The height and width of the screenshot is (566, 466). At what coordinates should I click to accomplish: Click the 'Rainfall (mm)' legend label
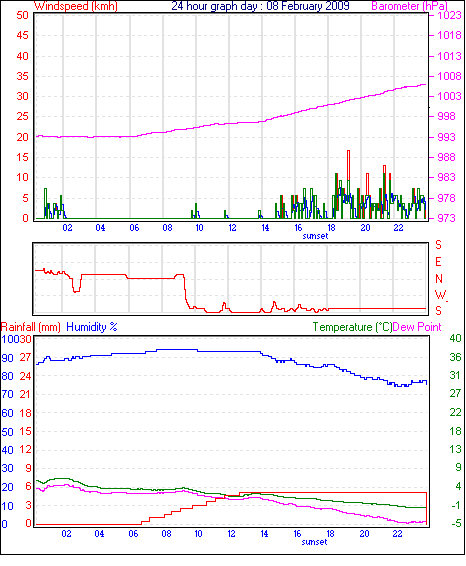(x=31, y=327)
